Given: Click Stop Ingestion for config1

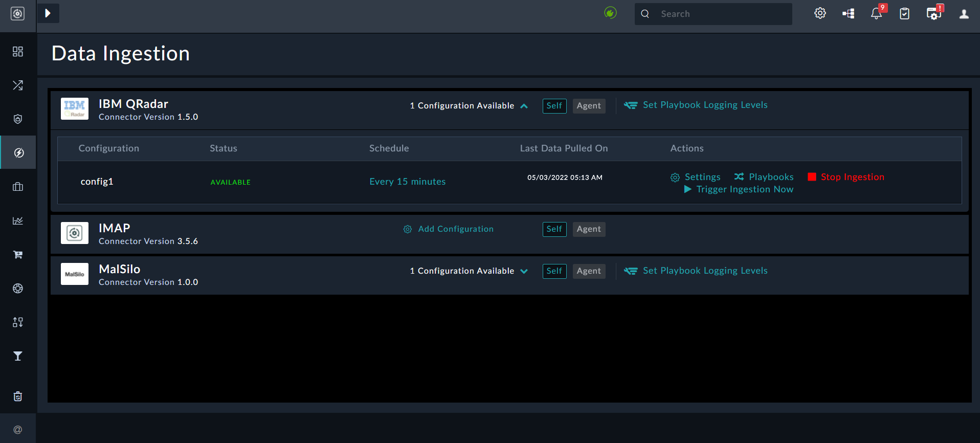Looking at the screenshot, I should click(846, 177).
